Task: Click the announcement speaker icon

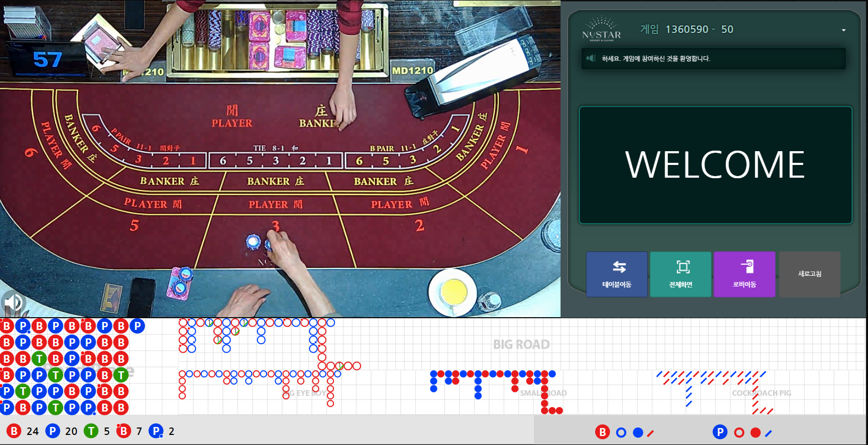Action: pyautogui.click(x=591, y=58)
